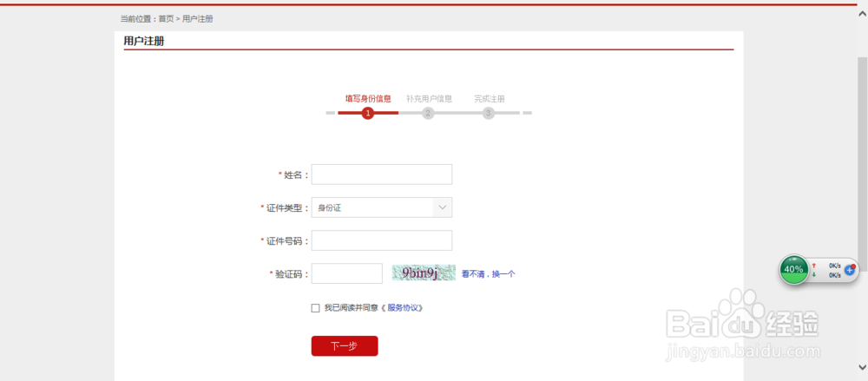Click the 验证码 captcha input field
Viewport: 868px width, 381px height.
pos(347,273)
